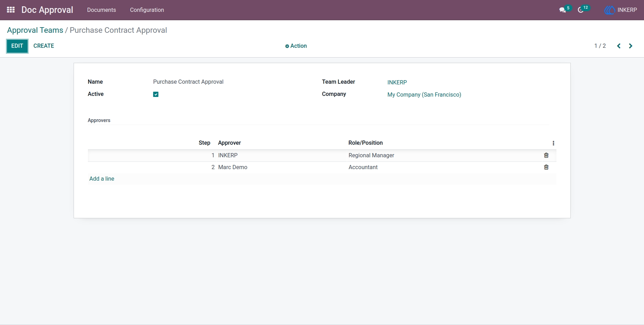This screenshot has width=644, height=325.
Task: Open the INKERP user menu
Action: [x=621, y=10]
